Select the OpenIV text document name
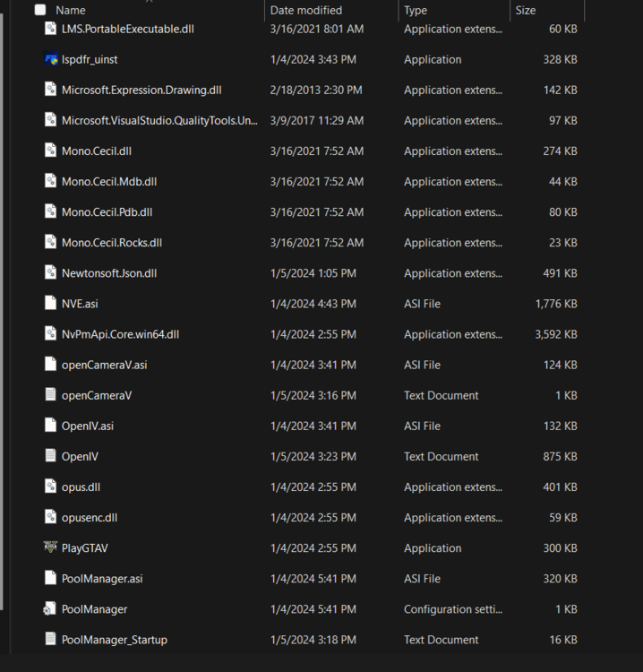 [x=80, y=456]
